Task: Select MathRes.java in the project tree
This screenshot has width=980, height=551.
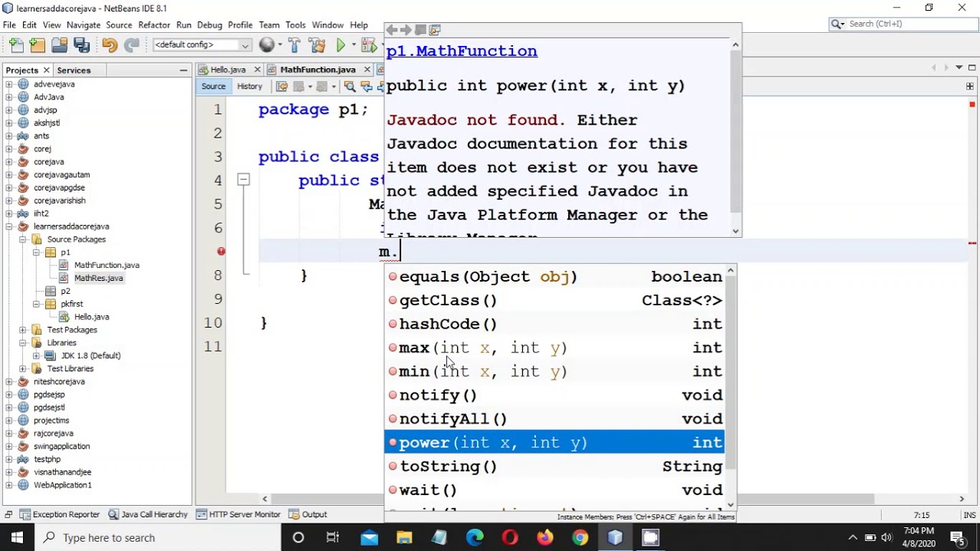Action: 98,278
